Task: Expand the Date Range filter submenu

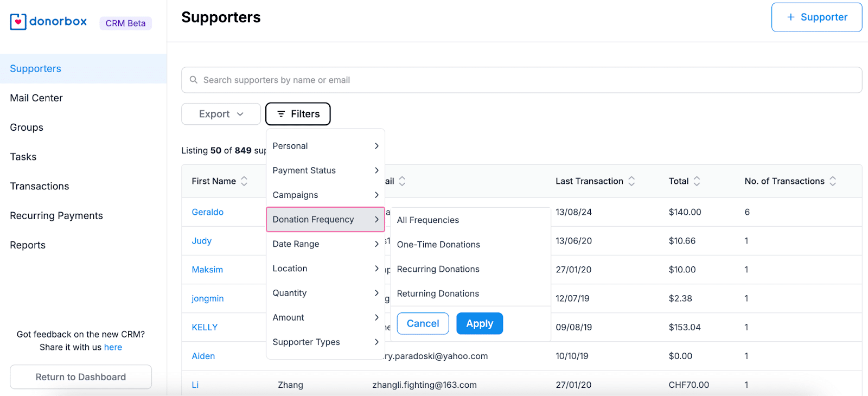Action: tap(325, 244)
